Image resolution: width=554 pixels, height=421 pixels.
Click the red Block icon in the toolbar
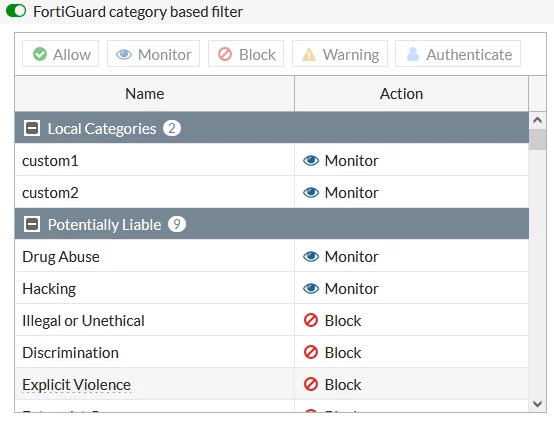(225, 54)
